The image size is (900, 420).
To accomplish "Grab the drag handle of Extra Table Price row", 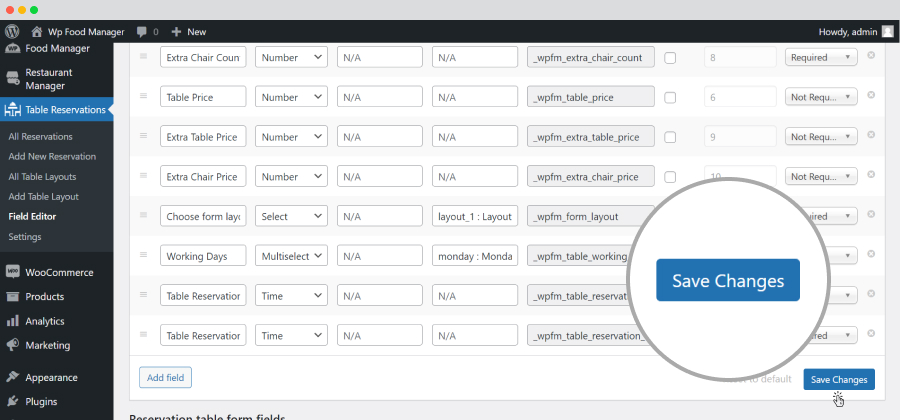I will 143,135.
